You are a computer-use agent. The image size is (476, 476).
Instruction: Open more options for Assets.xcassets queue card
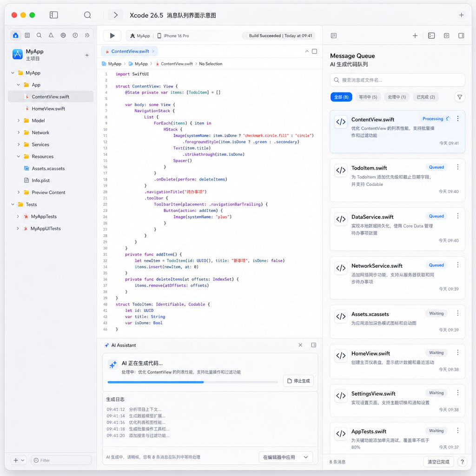[458, 313]
